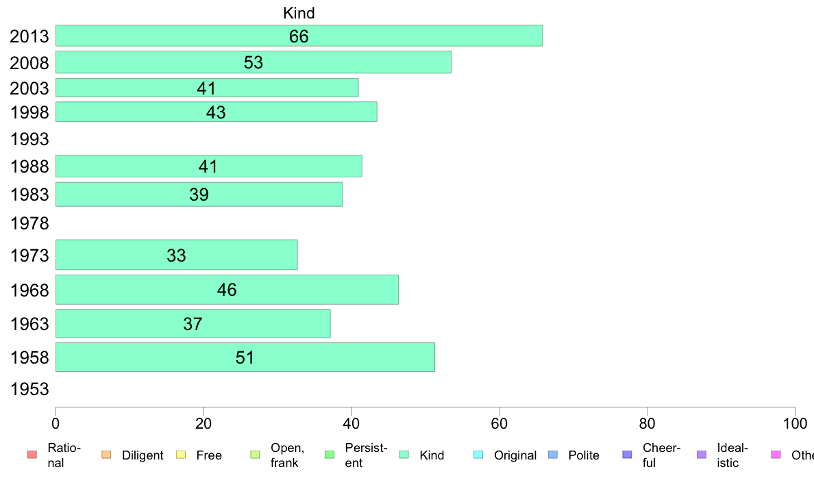This screenshot has width=814, height=504.
Task: Click the Rational legend color swatch
Action: (x=32, y=455)
